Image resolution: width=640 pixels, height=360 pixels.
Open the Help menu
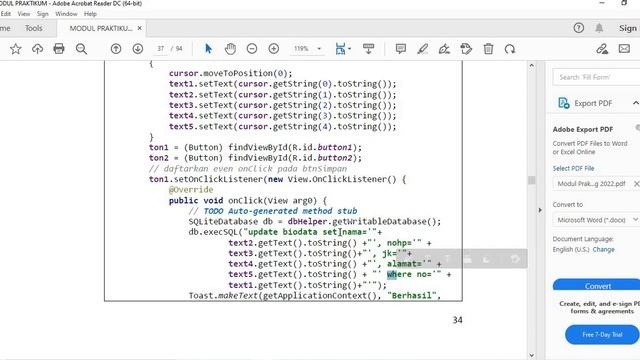click(x=90, y=13)
